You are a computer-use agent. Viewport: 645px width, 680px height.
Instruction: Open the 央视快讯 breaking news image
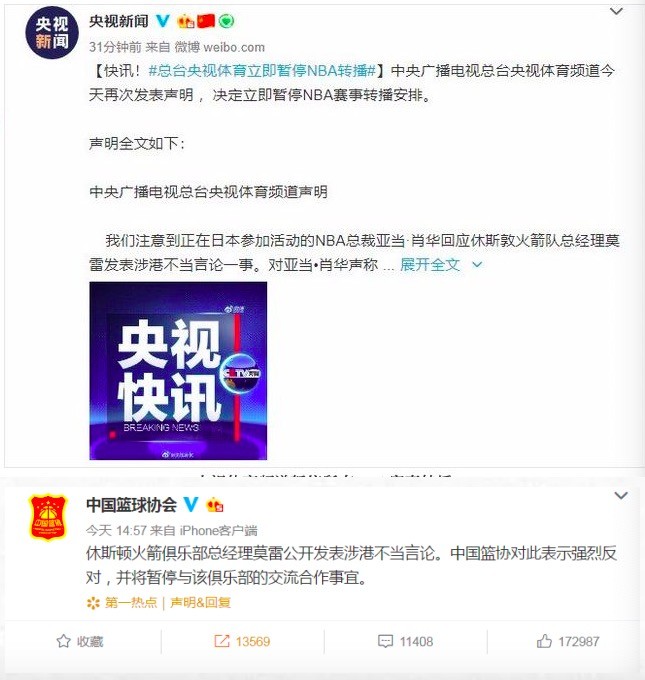(178, 371)
